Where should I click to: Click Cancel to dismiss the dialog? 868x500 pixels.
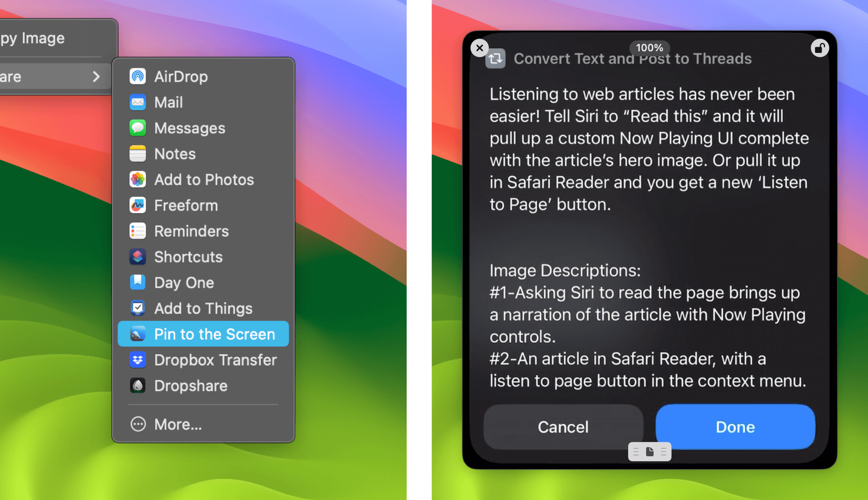562,425
